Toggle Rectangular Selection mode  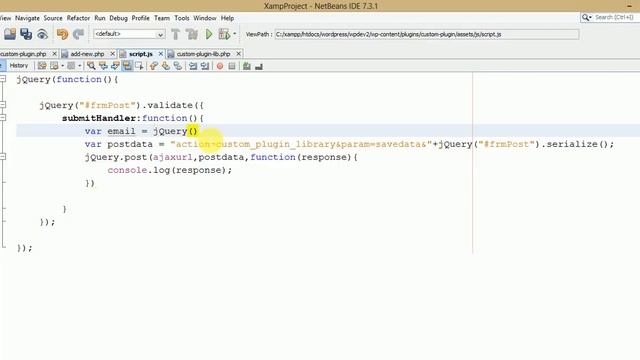click(139, 66)
